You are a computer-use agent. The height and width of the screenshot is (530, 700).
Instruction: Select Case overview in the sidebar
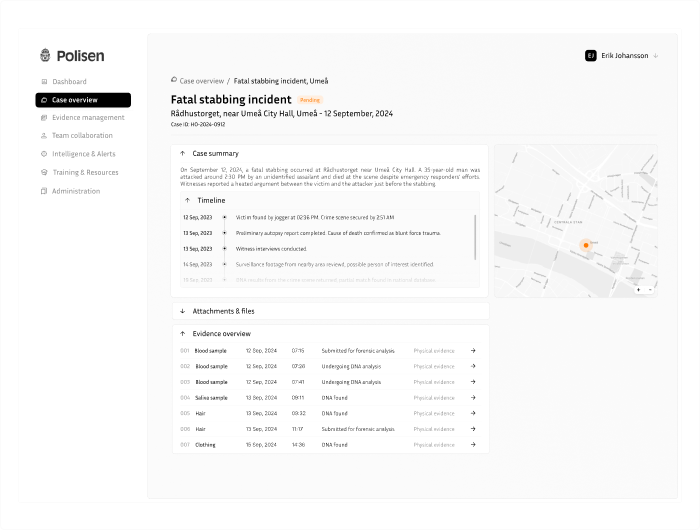coord(83,100)
